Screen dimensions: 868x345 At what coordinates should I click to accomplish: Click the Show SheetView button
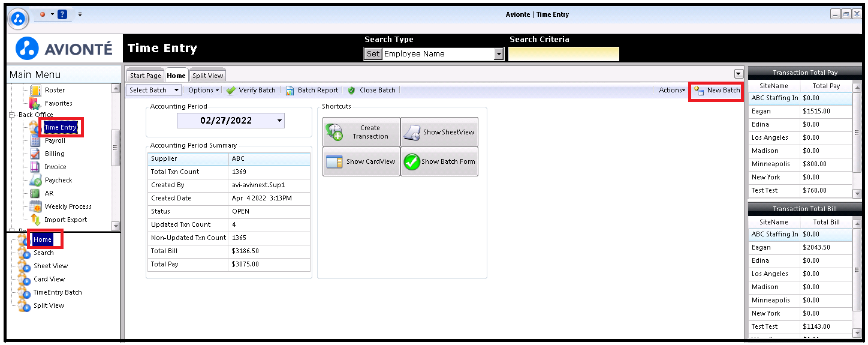click(439, 132)
